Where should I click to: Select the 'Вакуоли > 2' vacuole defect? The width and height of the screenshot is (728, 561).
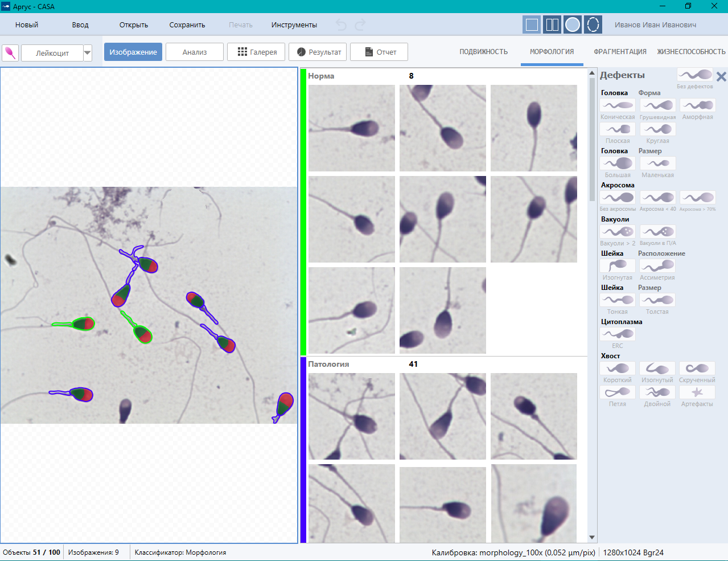click(618, 232)
